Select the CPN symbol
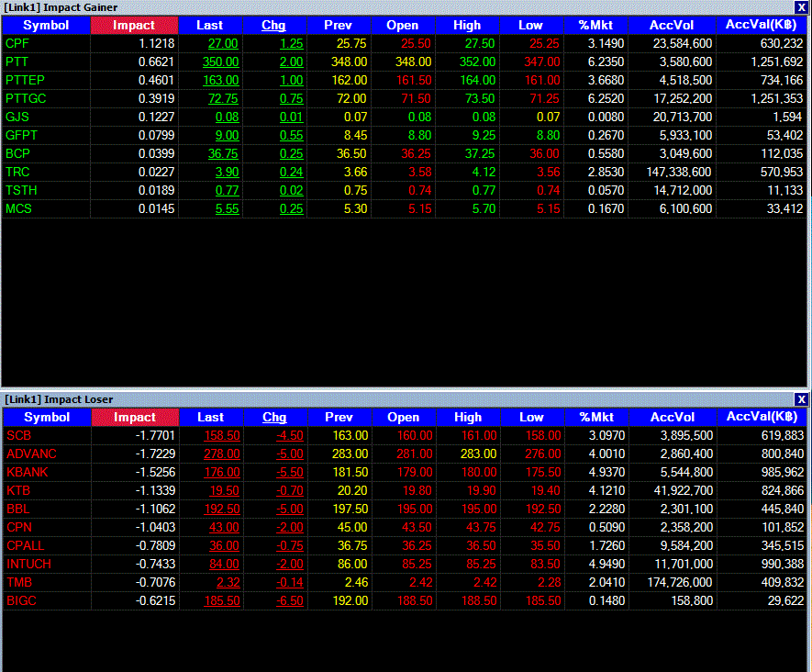The image size is (812, 672). pos(19,528)
